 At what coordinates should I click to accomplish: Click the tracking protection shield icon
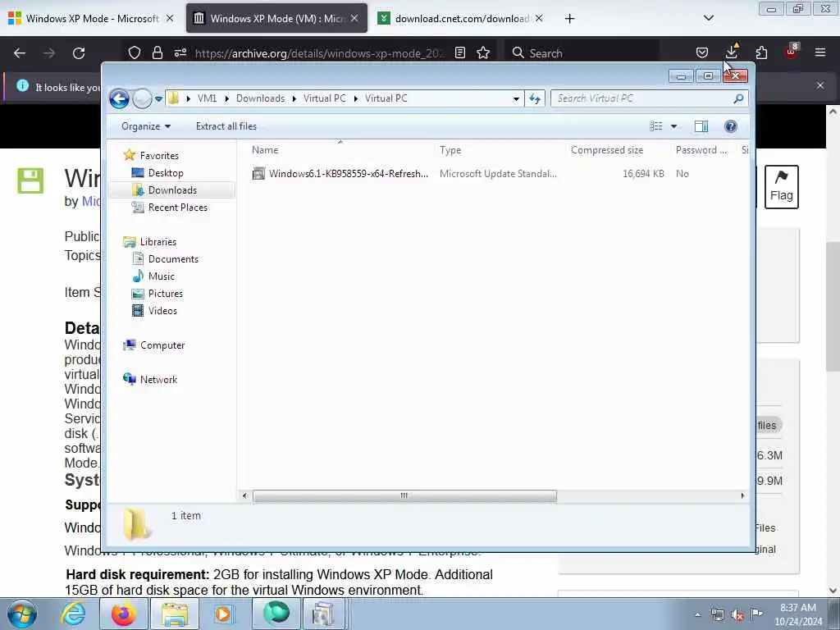click(135, 53)
